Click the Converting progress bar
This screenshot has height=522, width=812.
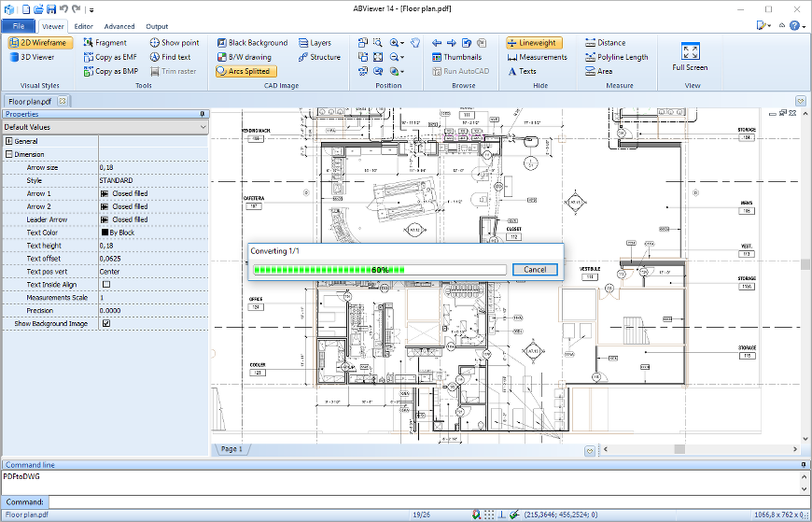380,270
